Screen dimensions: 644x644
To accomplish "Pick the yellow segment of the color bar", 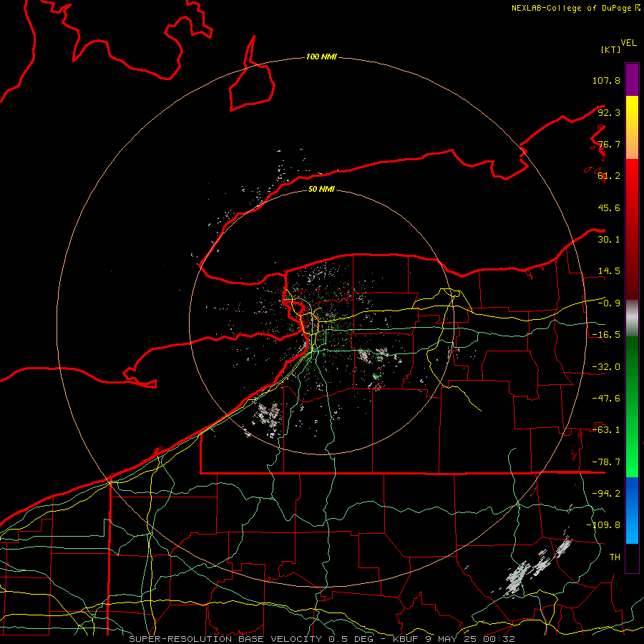I will 632,127.
